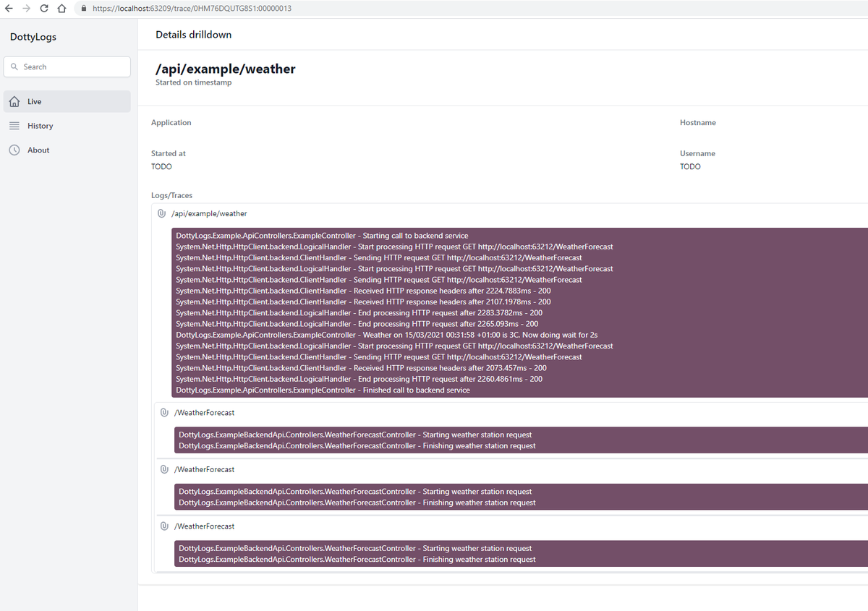Viewport: 868px width, 611px height.
Task: Click the browser forward arrow
Action: click(26, 9)
